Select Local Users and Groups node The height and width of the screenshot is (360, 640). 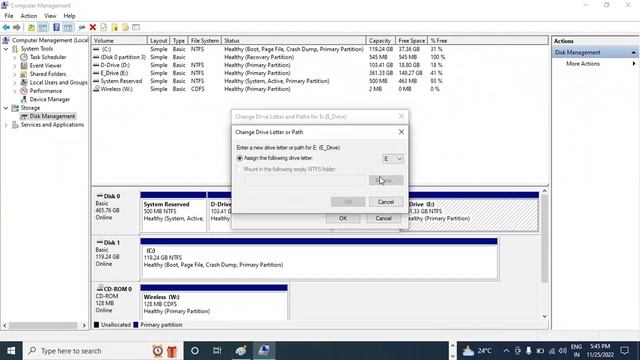click(58, 82)
